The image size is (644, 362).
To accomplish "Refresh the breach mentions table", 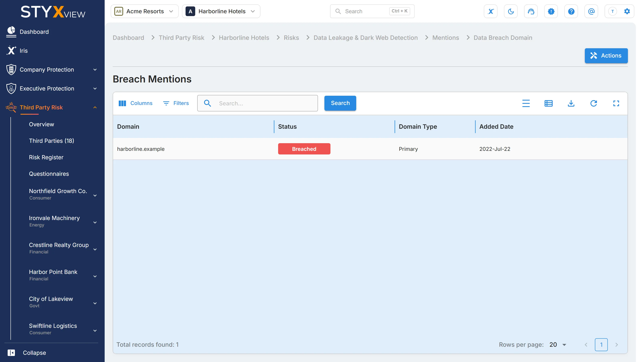I will pos(593,103).
